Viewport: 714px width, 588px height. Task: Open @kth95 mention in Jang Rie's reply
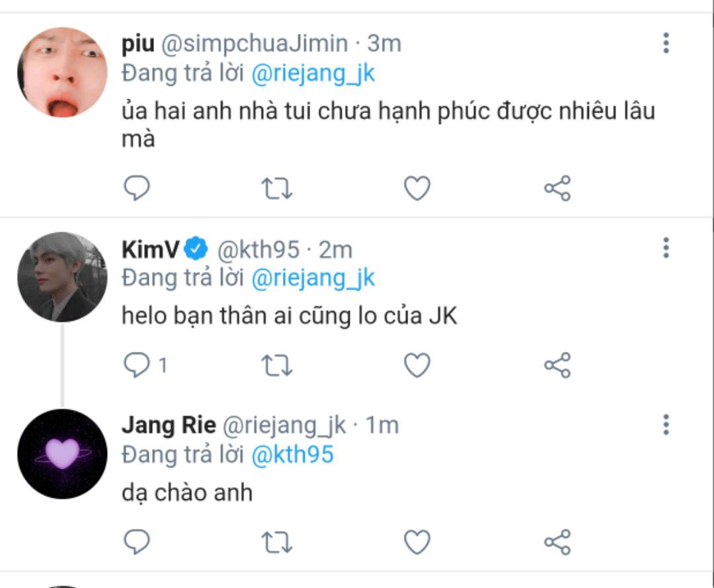pyautogui.click(x=292, y=455)
